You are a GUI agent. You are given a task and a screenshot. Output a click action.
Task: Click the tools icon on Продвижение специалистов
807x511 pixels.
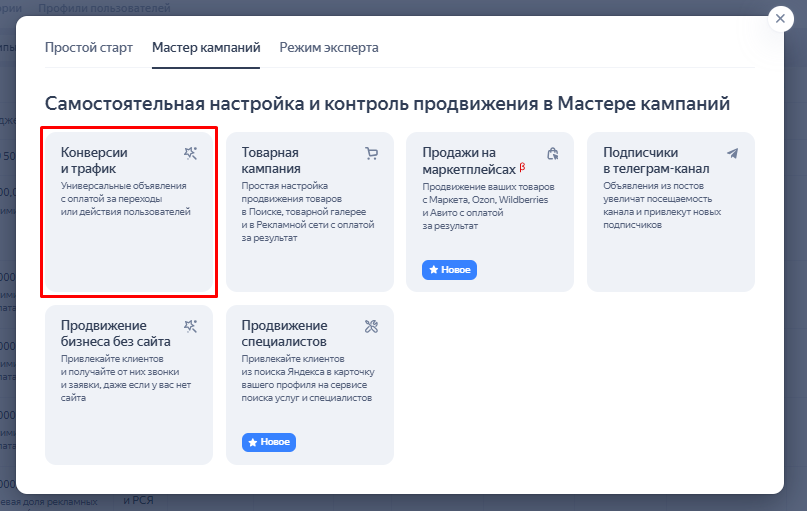(x=372, y=326)
